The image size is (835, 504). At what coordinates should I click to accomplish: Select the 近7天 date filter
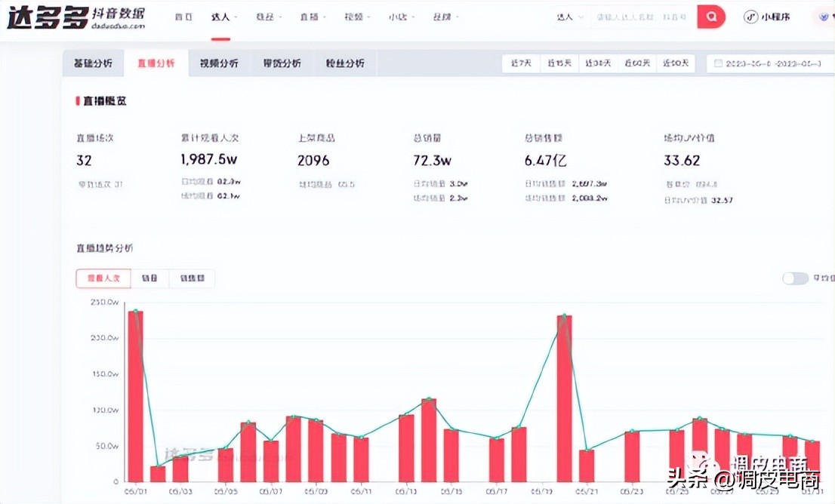[520, 63]
